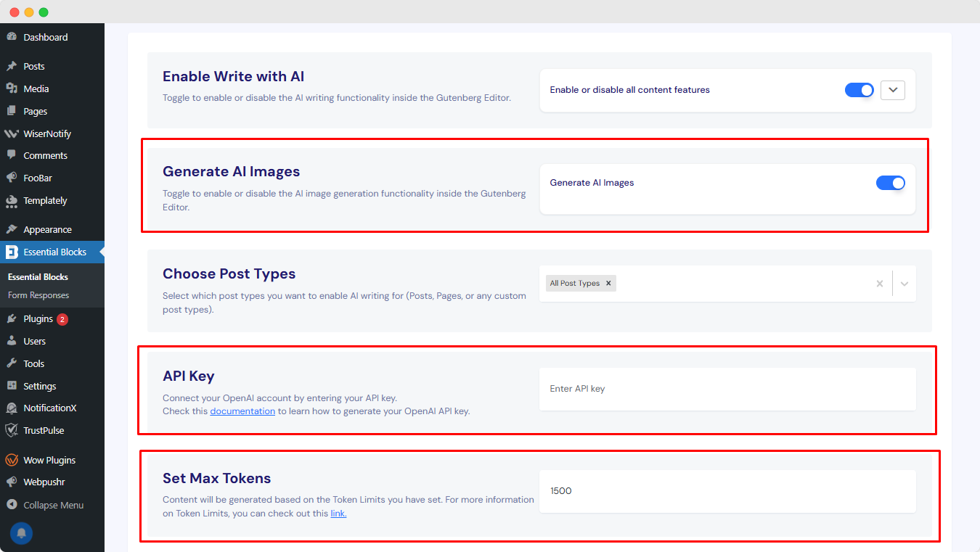Expand the content features chevron button
Image resolution: width=980 pixels, height=552 pixels.
pos(893,90)
